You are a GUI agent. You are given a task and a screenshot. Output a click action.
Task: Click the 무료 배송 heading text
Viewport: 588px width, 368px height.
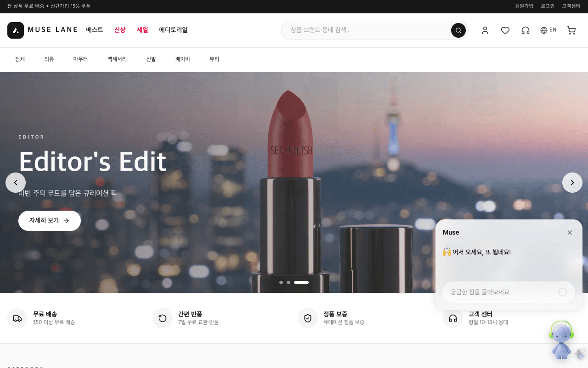(x=45, y=314)
